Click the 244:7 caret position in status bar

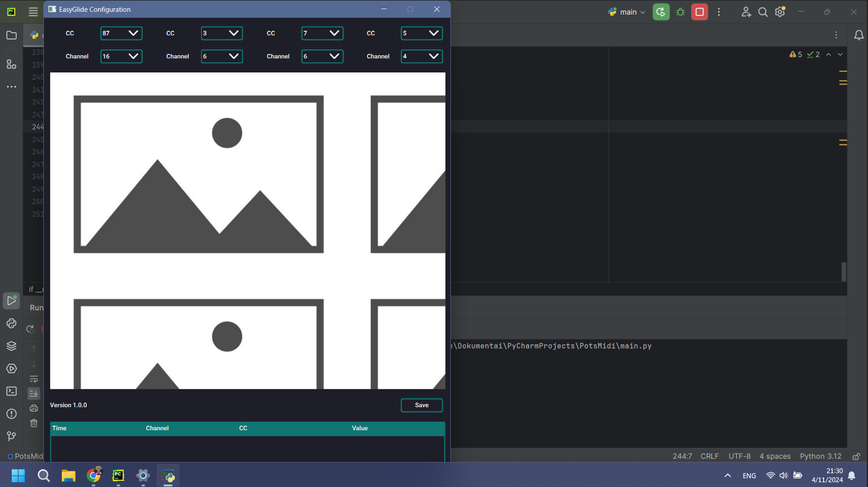coord(682,456)
